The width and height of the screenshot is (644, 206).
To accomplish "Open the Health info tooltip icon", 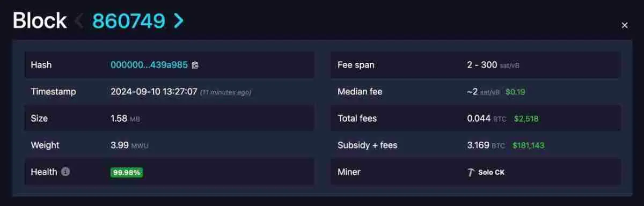I will 65,172.
